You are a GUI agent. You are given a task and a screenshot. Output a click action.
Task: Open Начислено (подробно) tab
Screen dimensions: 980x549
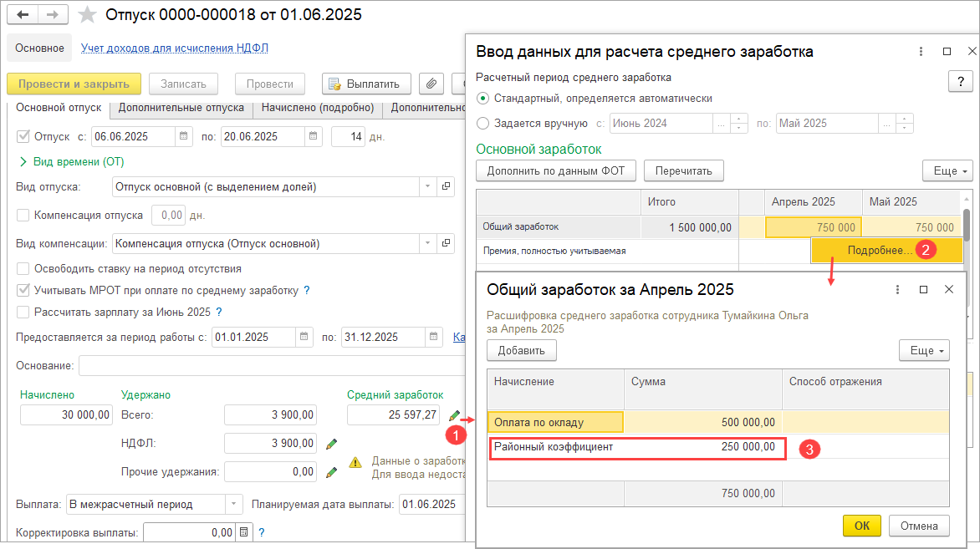pos(318,108)
